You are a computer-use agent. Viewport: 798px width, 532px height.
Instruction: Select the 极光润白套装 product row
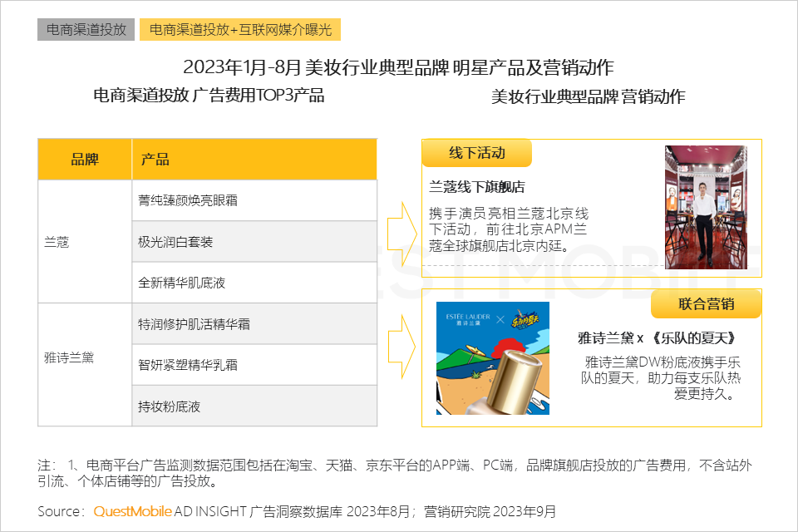tap(254, 242)
